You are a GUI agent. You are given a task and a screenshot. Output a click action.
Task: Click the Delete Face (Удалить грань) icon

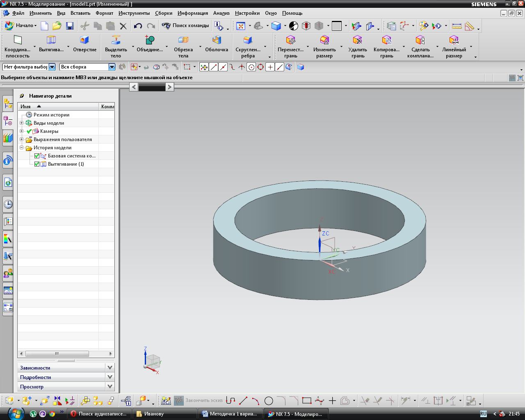(x=358, y=40)
